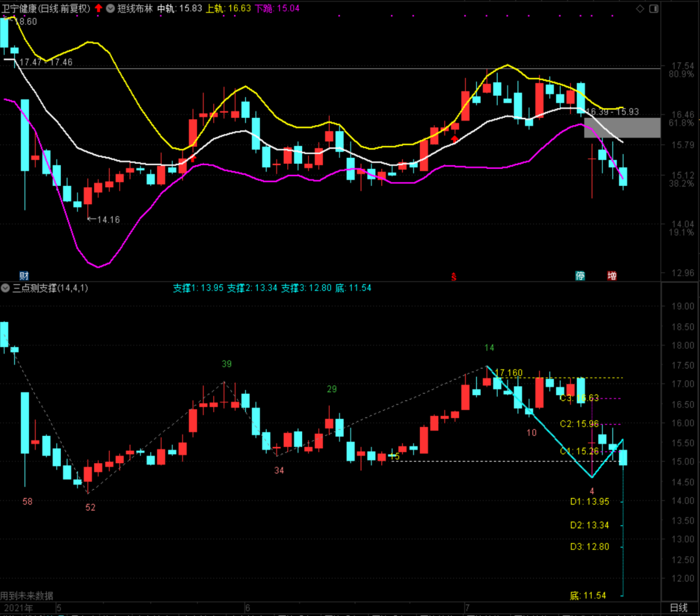Click the magenta 下轨: 15.04 value

[x=277, y=8]
